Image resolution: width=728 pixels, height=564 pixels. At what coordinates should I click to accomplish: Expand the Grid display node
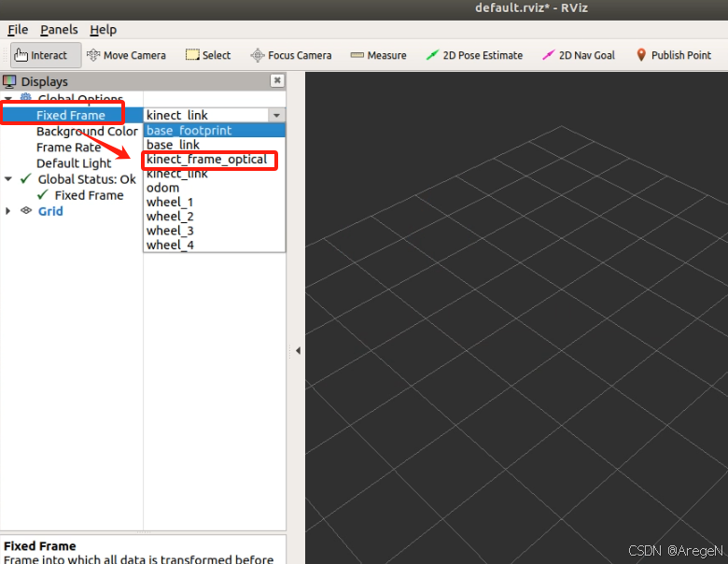click(7, 211)
